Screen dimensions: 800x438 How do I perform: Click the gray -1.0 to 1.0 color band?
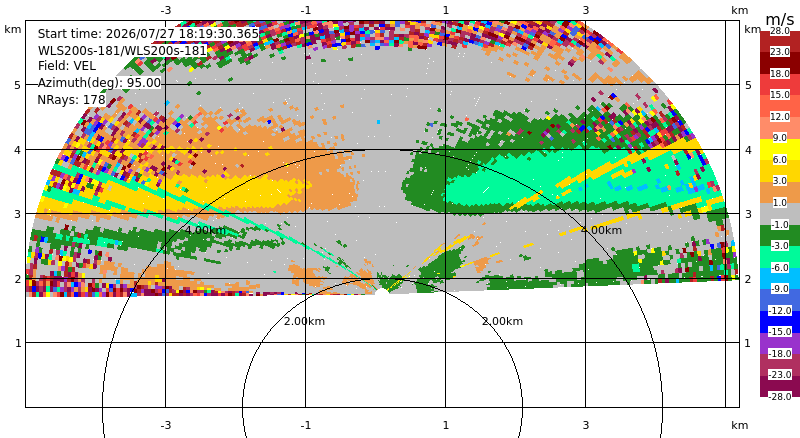click(780, 213)
